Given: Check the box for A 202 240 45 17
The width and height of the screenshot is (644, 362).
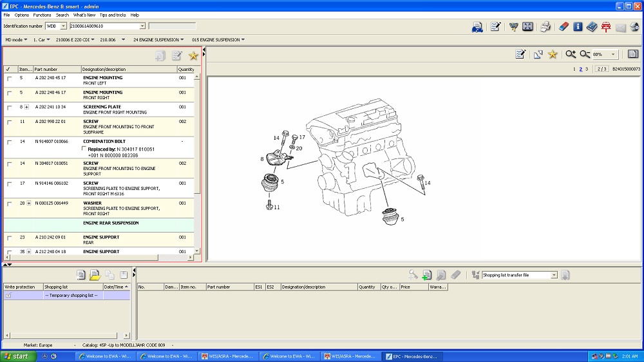Looking at the screenshot, I should (x=10, y=79).
